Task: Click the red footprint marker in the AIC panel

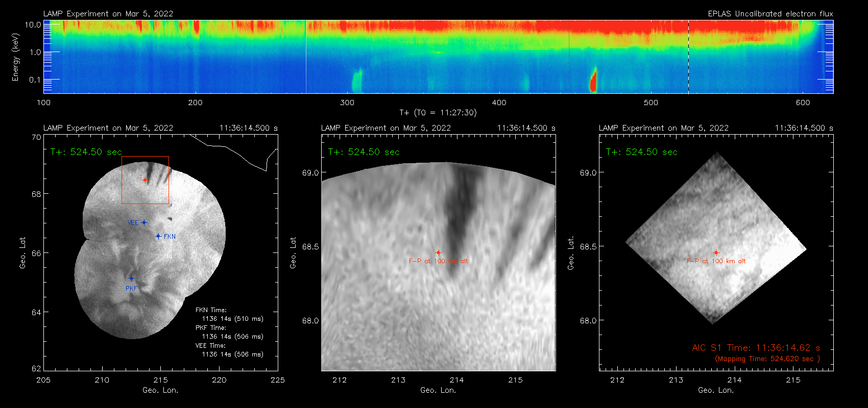Action: pos(716,252)
